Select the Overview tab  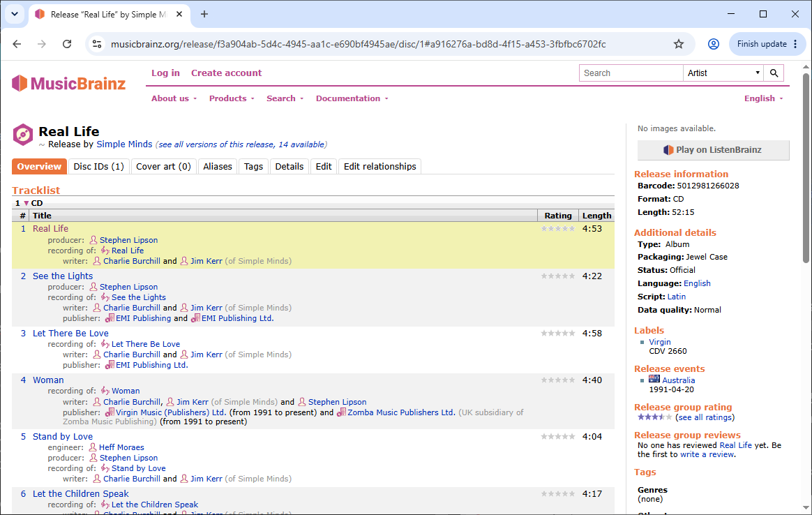pos(39,166)
